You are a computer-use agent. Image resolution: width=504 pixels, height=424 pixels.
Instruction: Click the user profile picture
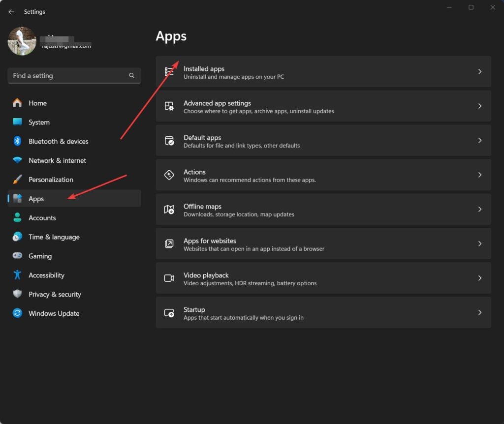22,41
